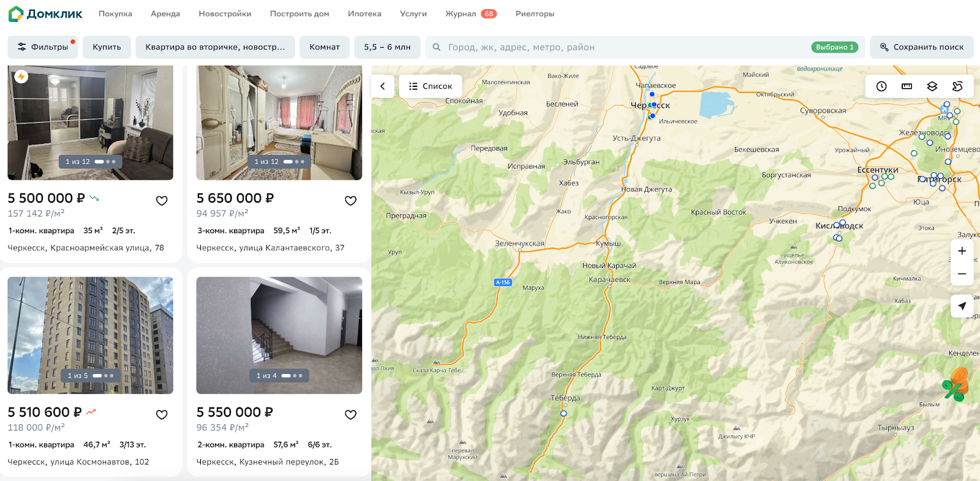Open address Черкесск, Красноармейская улица, 78
This screenshot has height=481, width=980.
[86, 248]
